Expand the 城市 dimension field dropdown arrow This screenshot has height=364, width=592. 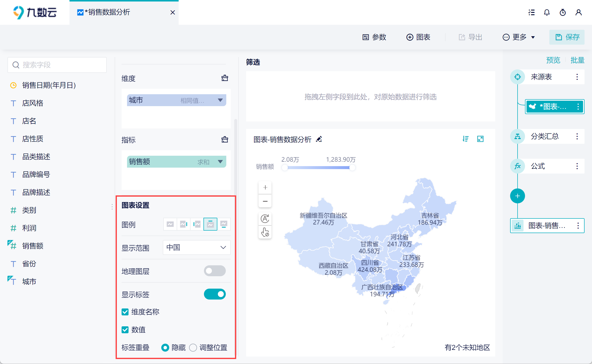[x=220, y=100]
